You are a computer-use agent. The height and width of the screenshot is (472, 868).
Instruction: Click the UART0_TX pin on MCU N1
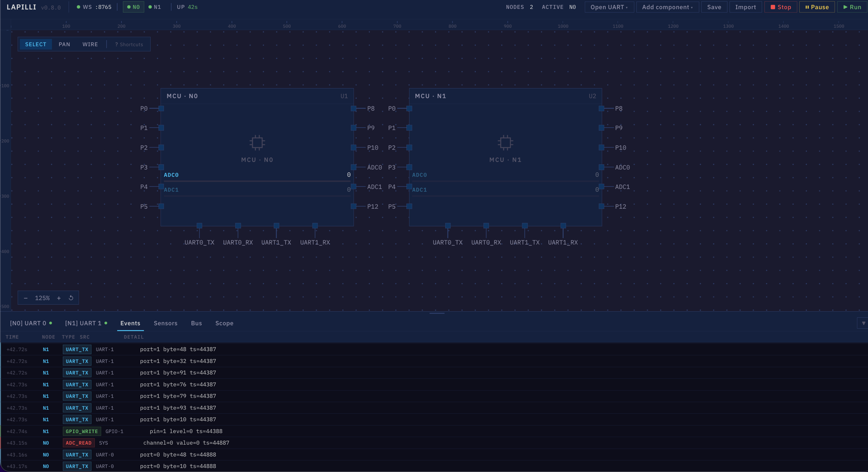[448, 226]
